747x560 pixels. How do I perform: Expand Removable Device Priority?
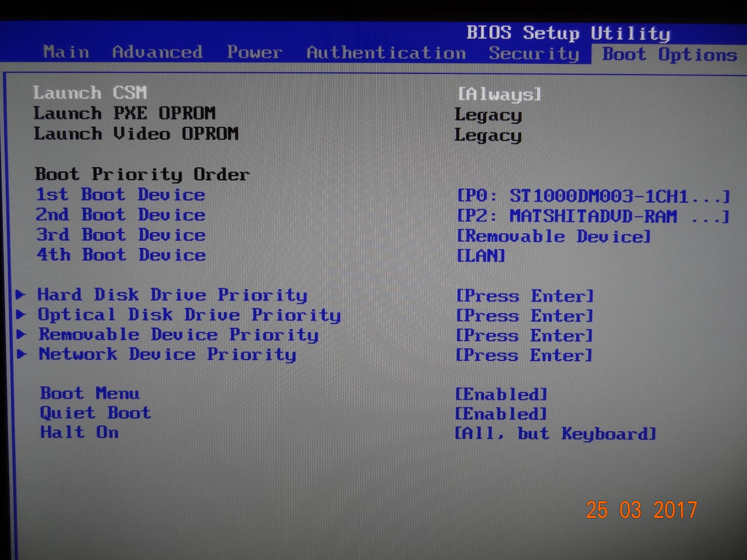click(x=177, y=335)
